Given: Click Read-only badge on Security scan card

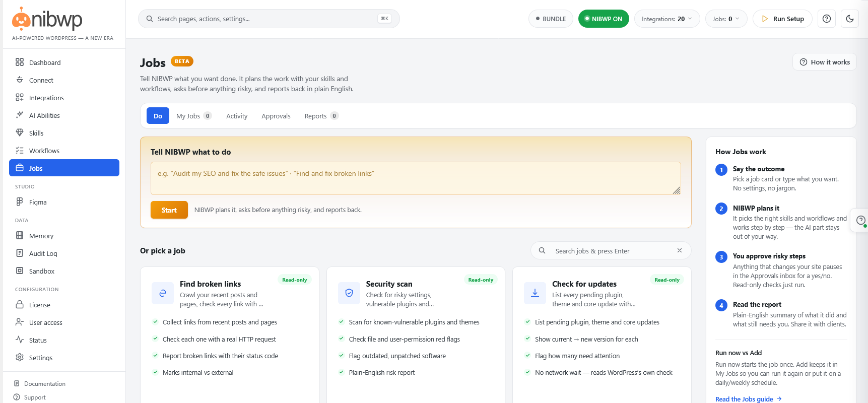Looking at the screenshot, I should (x=481, y=280).
